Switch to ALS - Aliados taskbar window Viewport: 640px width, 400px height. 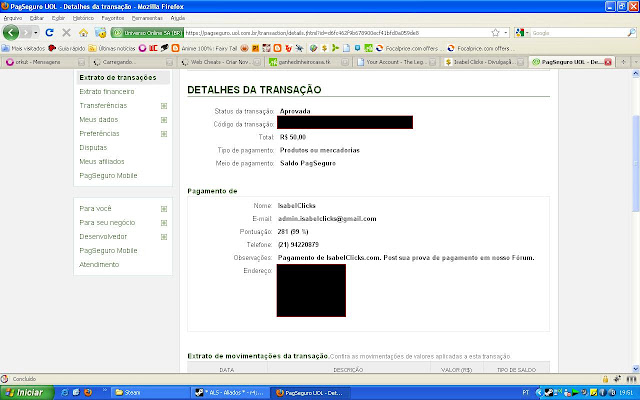[x=230, y=393]
